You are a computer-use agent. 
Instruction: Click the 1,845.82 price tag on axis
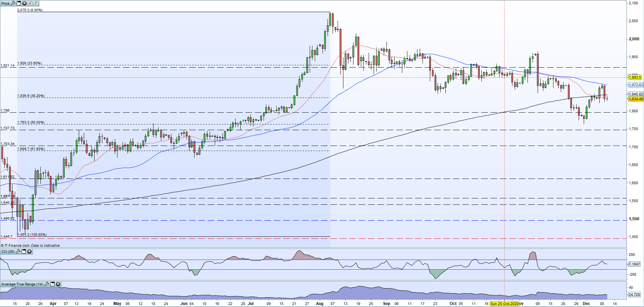pyautogui.click(x=636, y=94)
